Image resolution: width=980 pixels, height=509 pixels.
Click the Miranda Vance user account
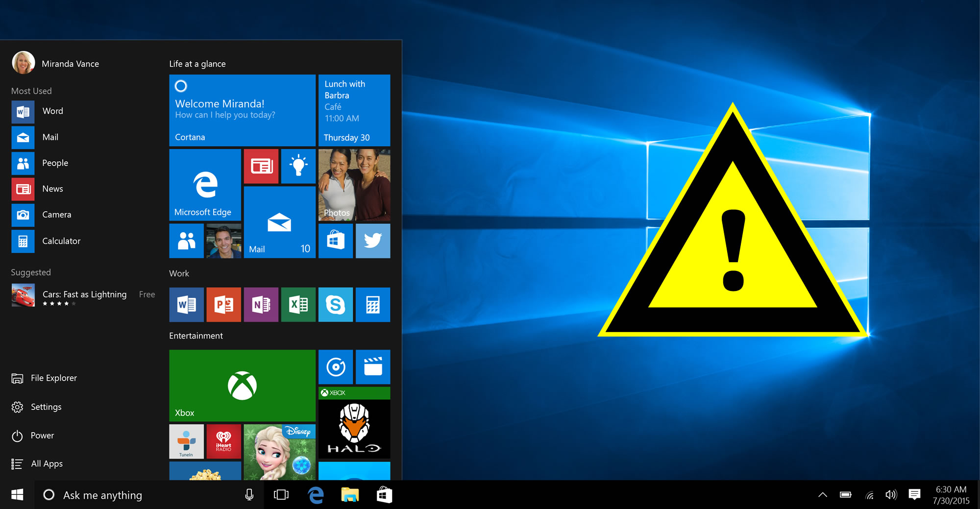tap(55, 63)
